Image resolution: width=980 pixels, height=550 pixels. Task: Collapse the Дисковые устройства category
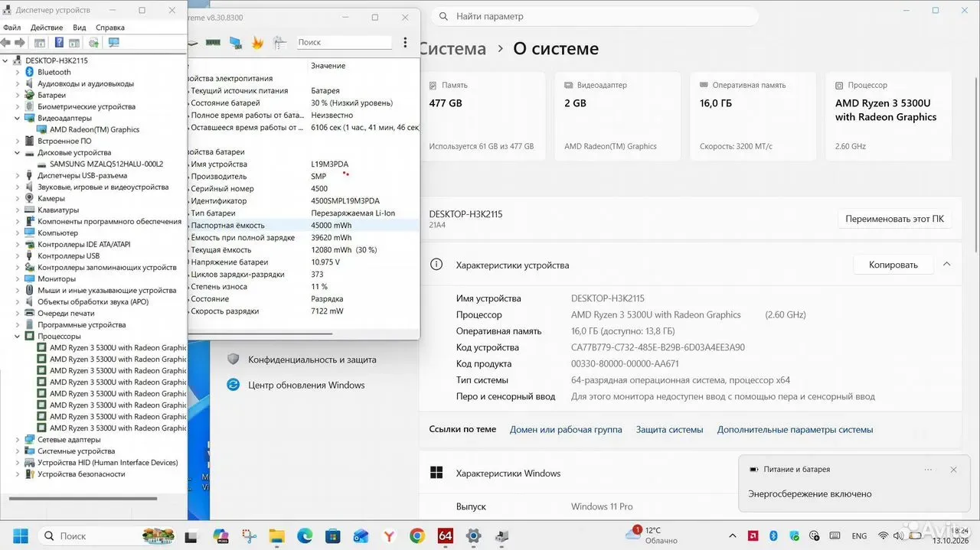[x=18, y=152]
